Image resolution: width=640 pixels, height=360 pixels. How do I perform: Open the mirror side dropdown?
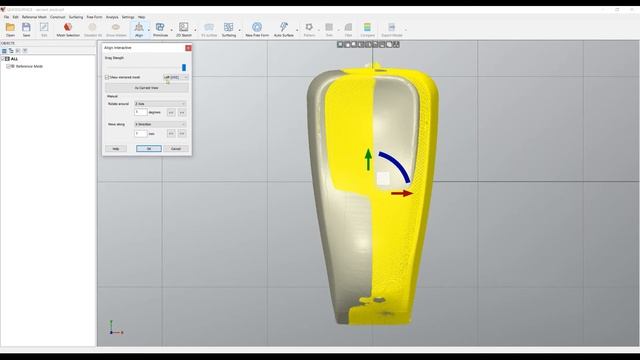click(x=176, y=77)
